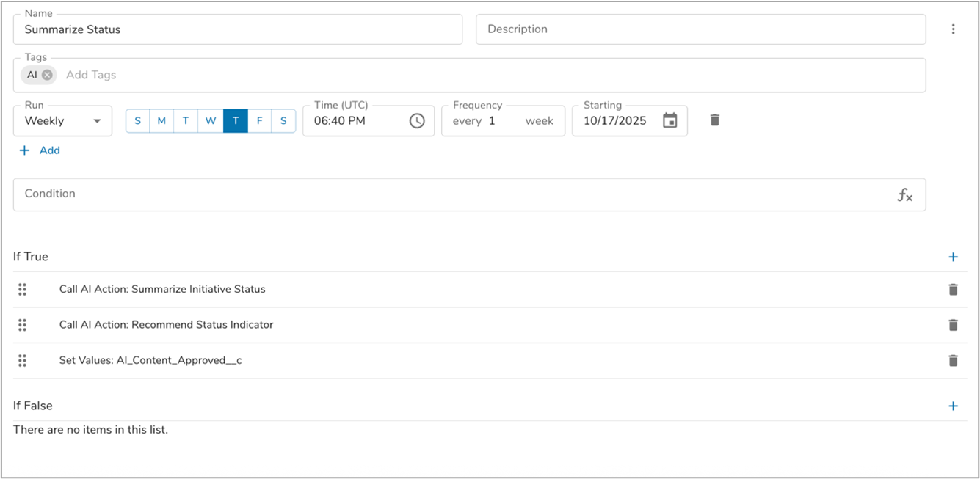The height and width of the screenshot is (479, 980).
Task: Delete the Set Values AI_Content_Approved__c action
Action: [953, 360]
